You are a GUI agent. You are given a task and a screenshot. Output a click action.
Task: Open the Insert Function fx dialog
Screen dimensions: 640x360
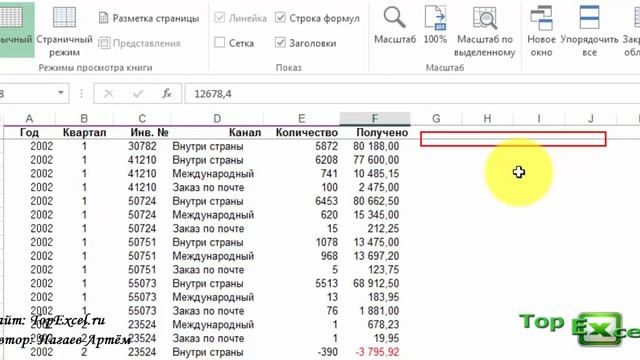click(x=167, y=94)
